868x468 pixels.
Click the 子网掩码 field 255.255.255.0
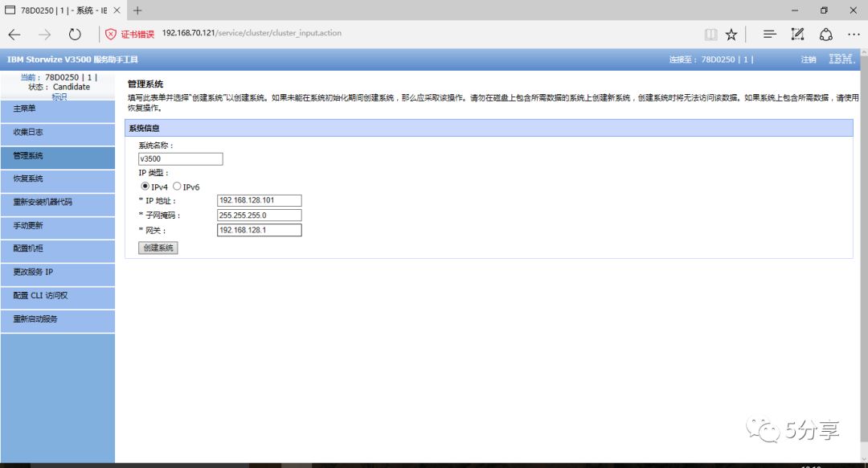[x=259, y=215]
